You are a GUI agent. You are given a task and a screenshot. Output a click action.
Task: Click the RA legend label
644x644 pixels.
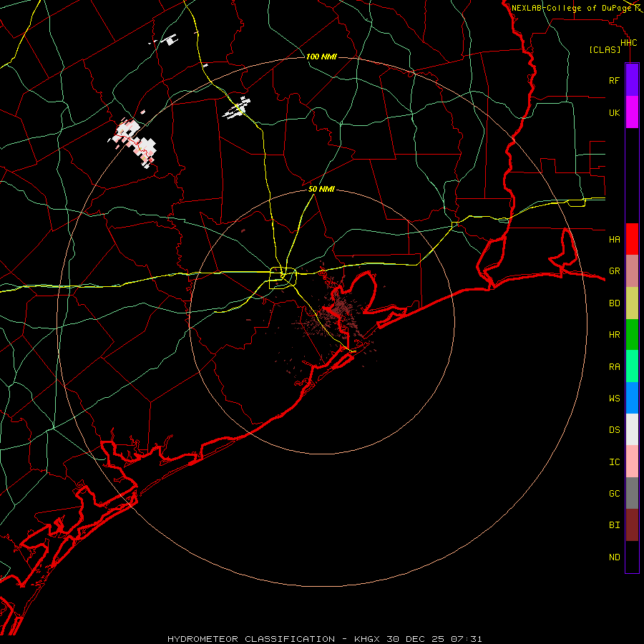[x=614, y=367]
